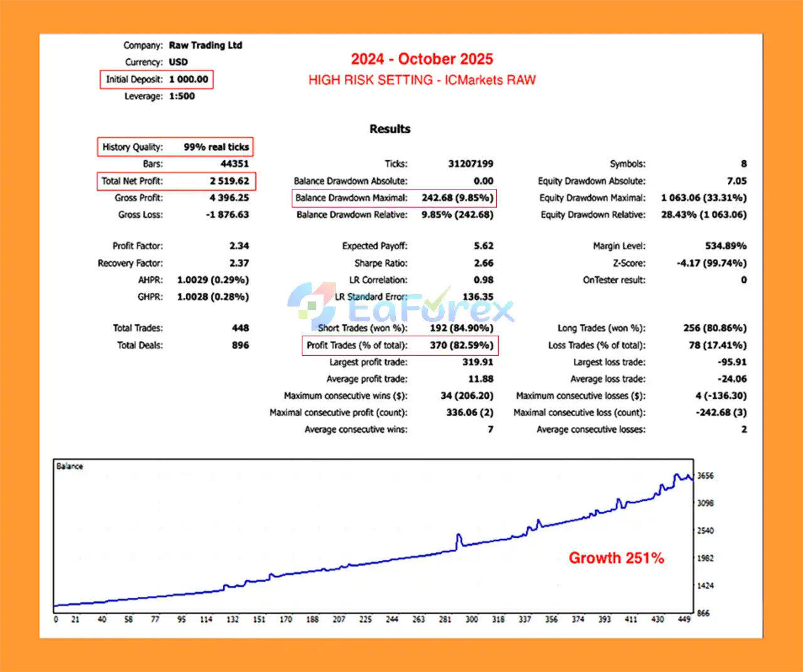Click the Z-Score value -4.17 (99.74%)
The width and height of the screenshot is (803, 672).
711,263
